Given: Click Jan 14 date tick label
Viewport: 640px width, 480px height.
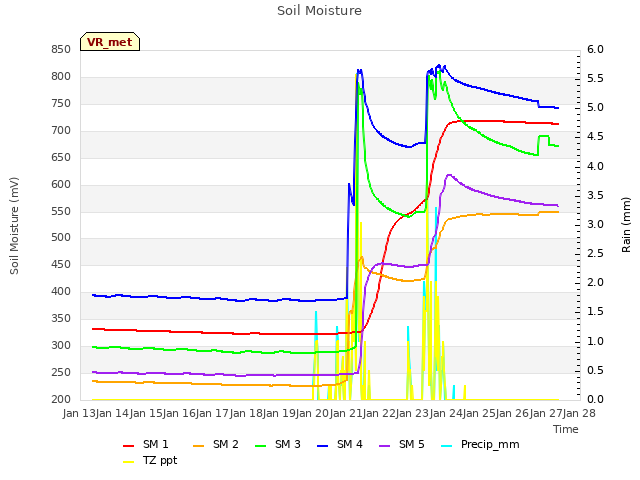Looking at the screenshot, I should click(113, 413).
